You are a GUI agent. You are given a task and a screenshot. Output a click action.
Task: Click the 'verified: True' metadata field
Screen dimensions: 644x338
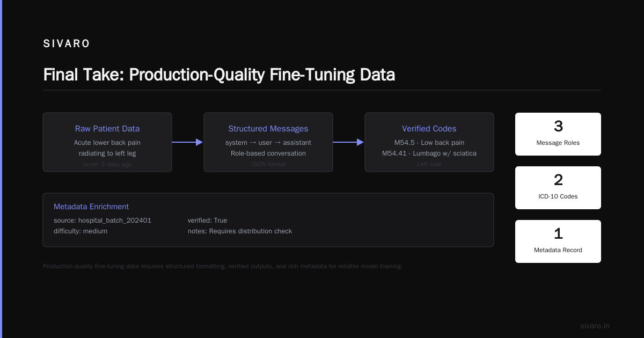[207, 221]
